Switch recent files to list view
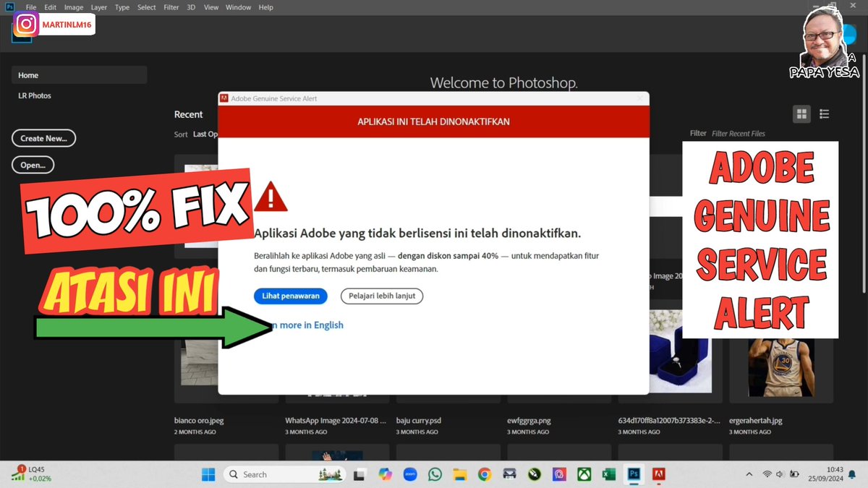The height and width of the screenshot is (488, 868). (x=824, y=114)
